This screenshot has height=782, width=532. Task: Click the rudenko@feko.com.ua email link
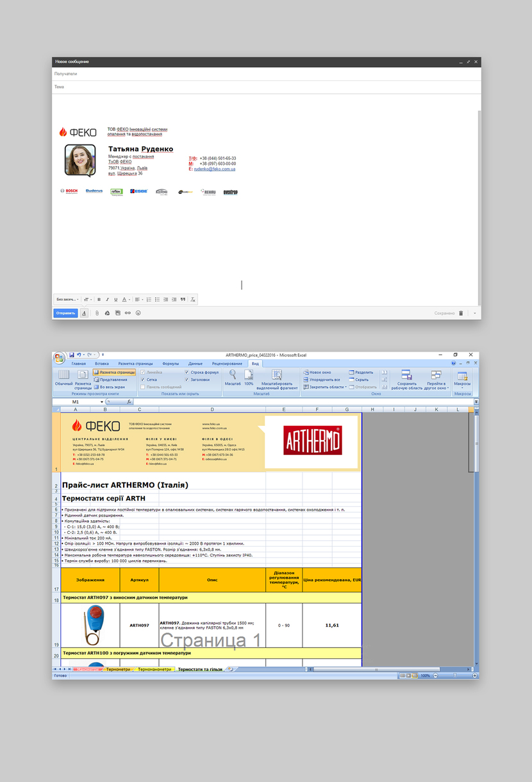point(215,169)
